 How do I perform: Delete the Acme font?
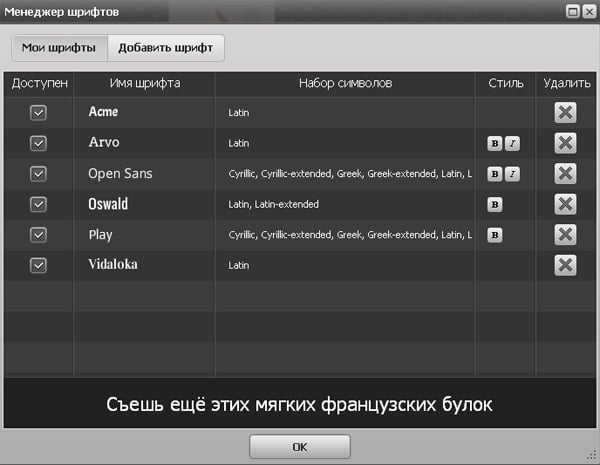[x=565, y=113]
